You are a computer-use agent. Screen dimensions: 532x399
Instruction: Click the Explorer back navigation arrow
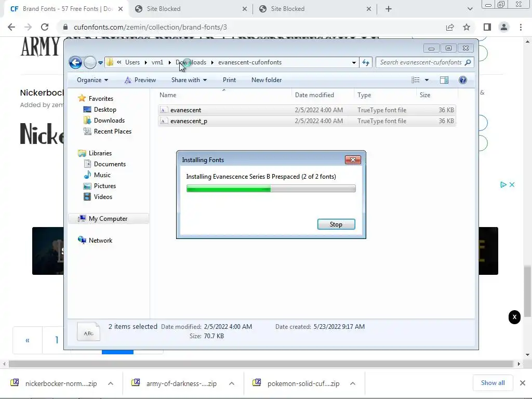[75, 62]
